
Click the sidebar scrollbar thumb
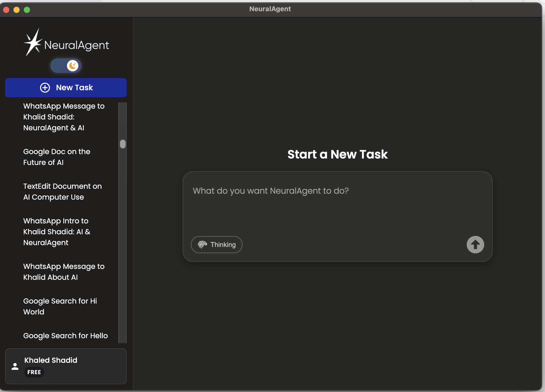coord(123,144)
